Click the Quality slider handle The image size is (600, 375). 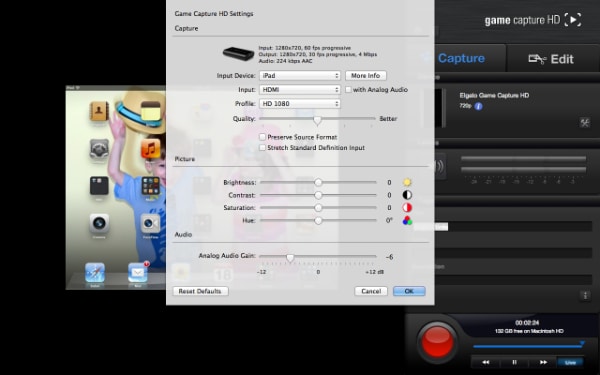tap(317, 120)
